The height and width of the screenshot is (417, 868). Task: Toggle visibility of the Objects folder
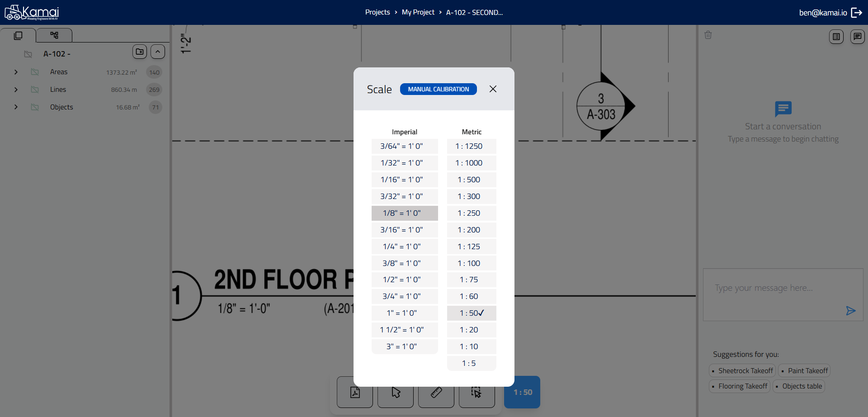pyautogui.click(x=35, y=107)
